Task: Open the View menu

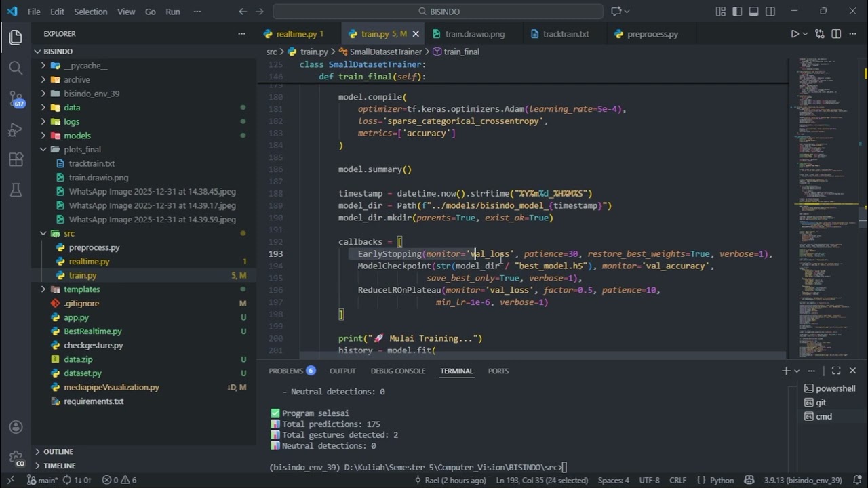Action: coord(126,12)
